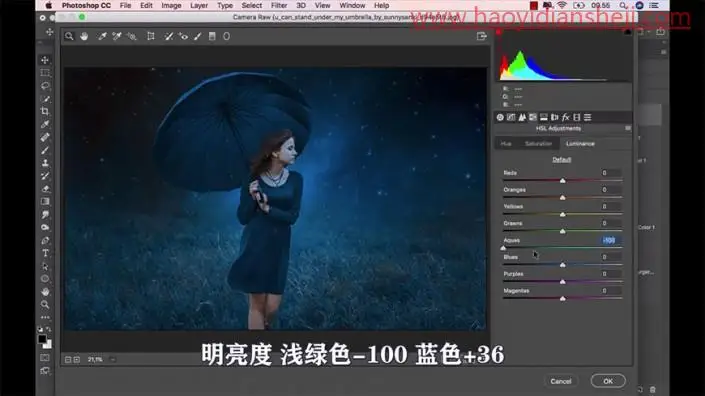The image size is (705, 396).
Task: Open the Lens Corrections panel icon
Action: (x=554, y=117)
